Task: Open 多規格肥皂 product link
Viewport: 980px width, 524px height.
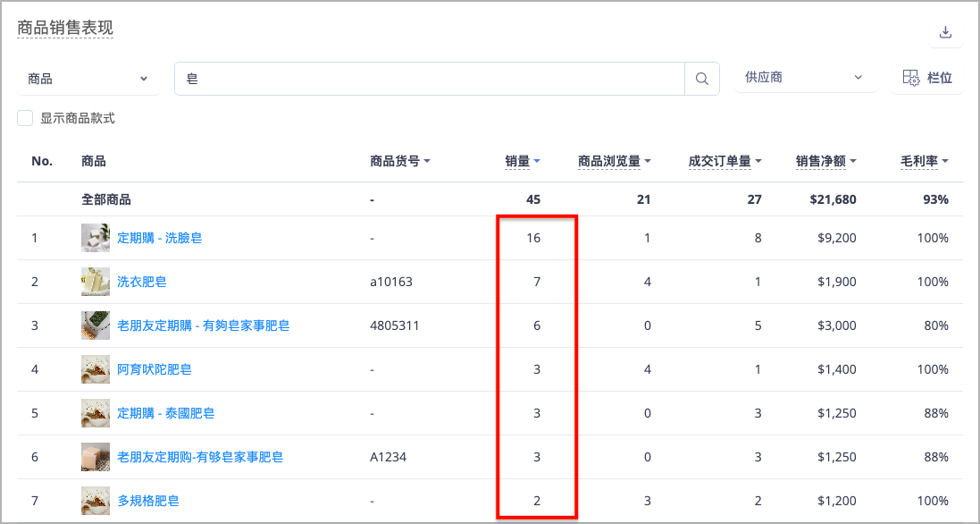Action: point(148,501)
